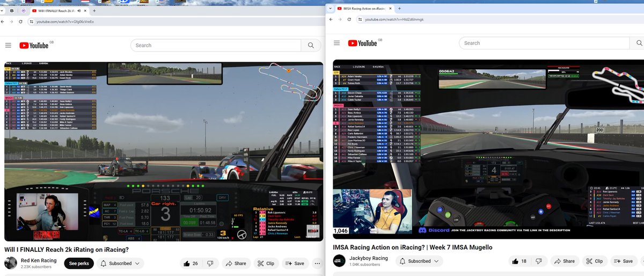Open tab search dropdown in right browser
Image resolution: width=644 pixels, height=276 pixels.
[330, 9]
